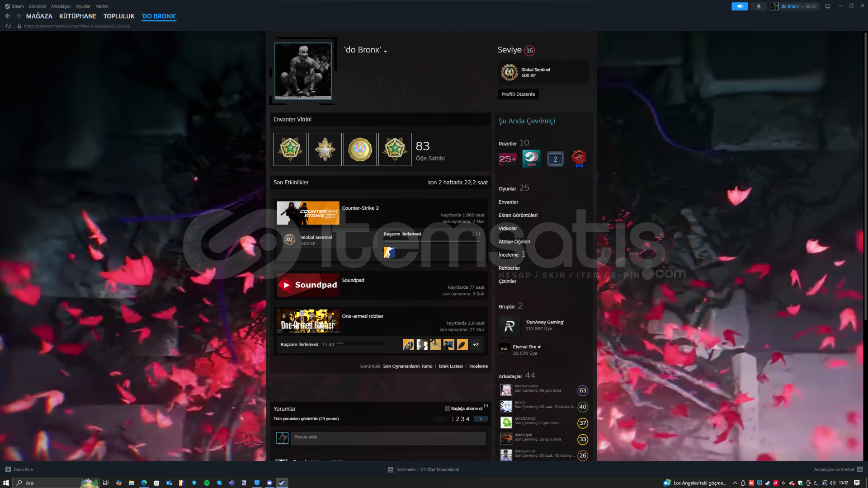Open the first showcase medal item
This screenshot has width=868, height=488.
[x=290, y=150]
